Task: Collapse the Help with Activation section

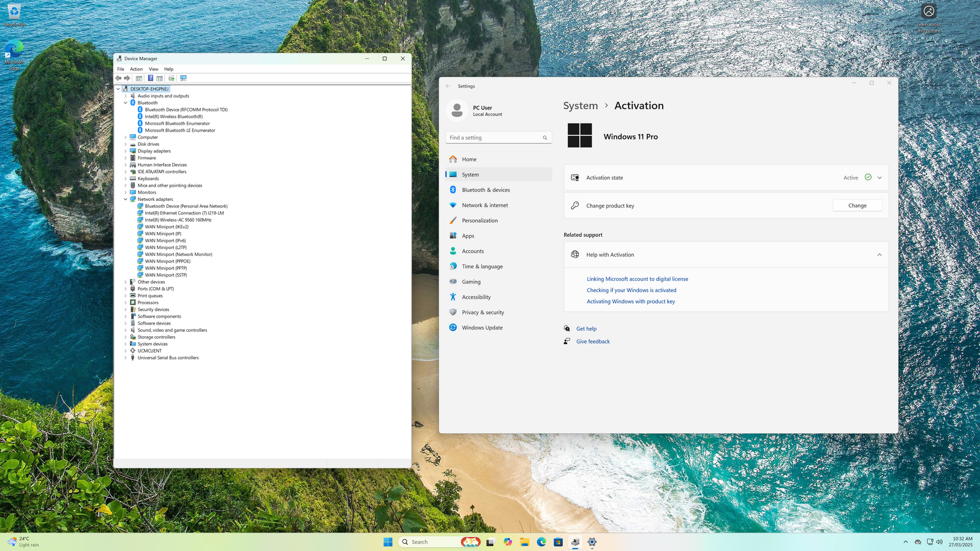Action: [x=880, y=255]
